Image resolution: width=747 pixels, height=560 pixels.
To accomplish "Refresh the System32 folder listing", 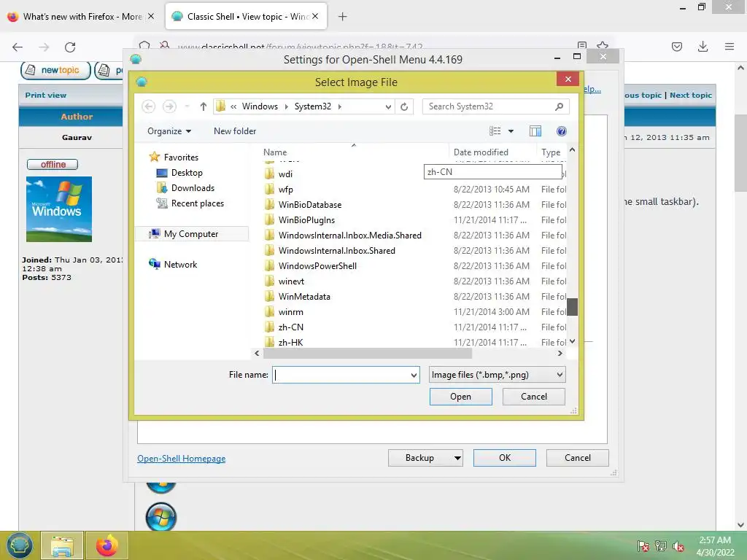I will [404, 106].
